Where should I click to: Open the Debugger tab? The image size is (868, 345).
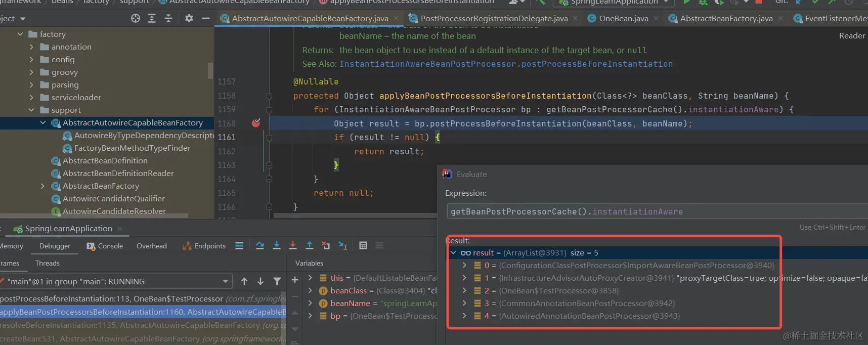click(x=55, y=246)
